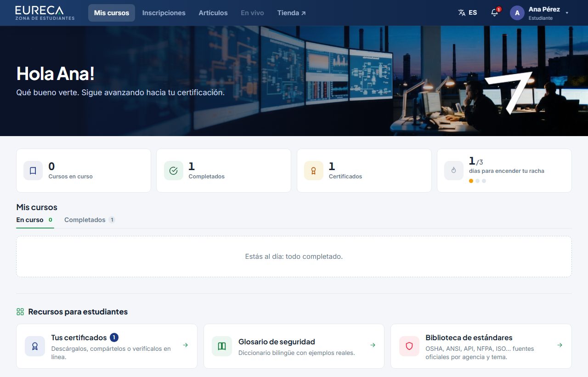Expand the Ana Pérez user menu arrow

pyautogui.click(x=567, y=13)
